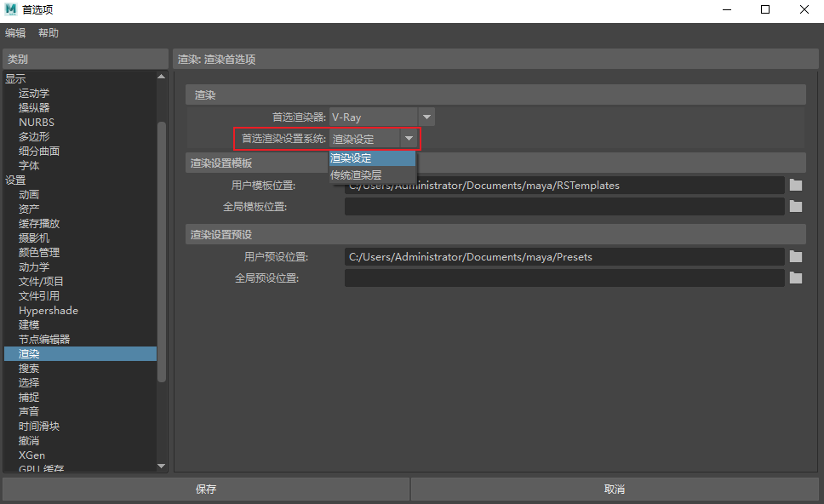
Task: Click the scrollbar down arrow in category list
Action: pos(161,466)
